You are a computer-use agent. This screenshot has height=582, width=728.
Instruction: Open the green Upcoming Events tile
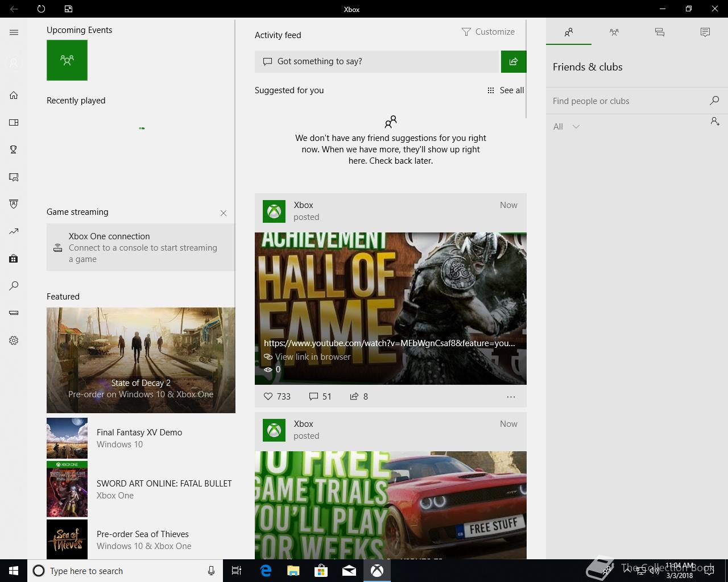pos(67,60)
